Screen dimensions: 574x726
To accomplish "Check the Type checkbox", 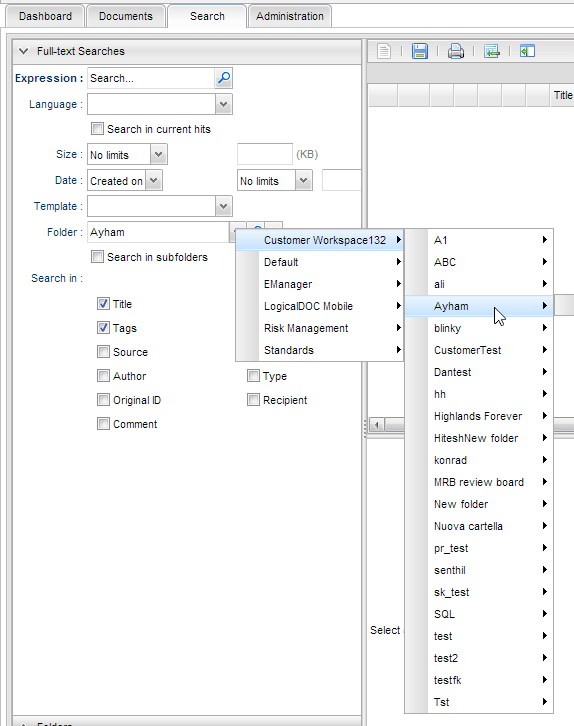I will [253, 376].
